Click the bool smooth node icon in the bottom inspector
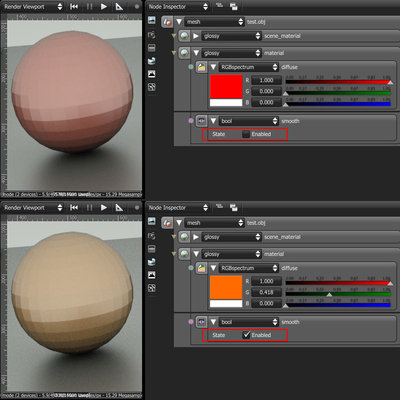The image size is (400, 400). point(201,322)
